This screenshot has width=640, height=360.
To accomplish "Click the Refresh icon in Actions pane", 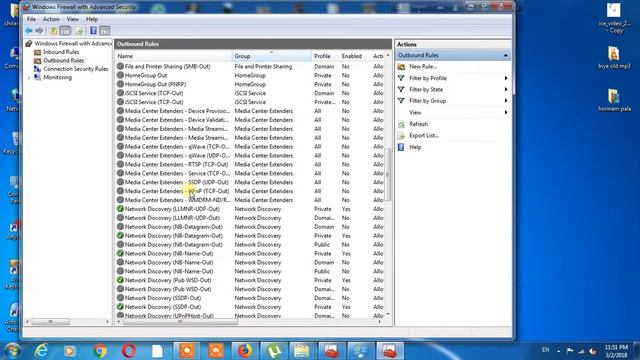I will tap(401, 124).
